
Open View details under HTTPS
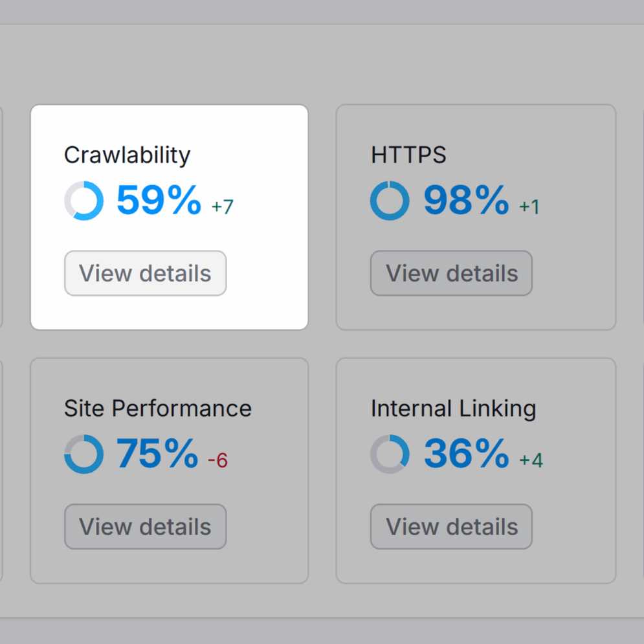click(x=451, y=273)
